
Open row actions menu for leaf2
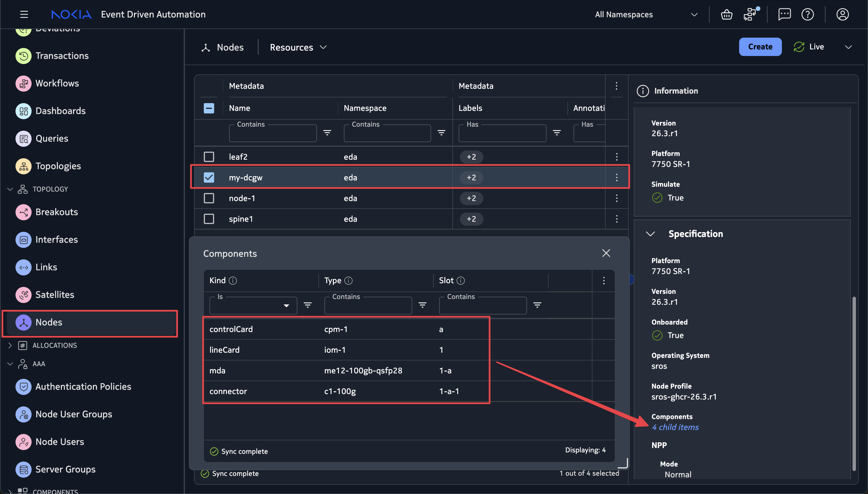tap(617, 157)
